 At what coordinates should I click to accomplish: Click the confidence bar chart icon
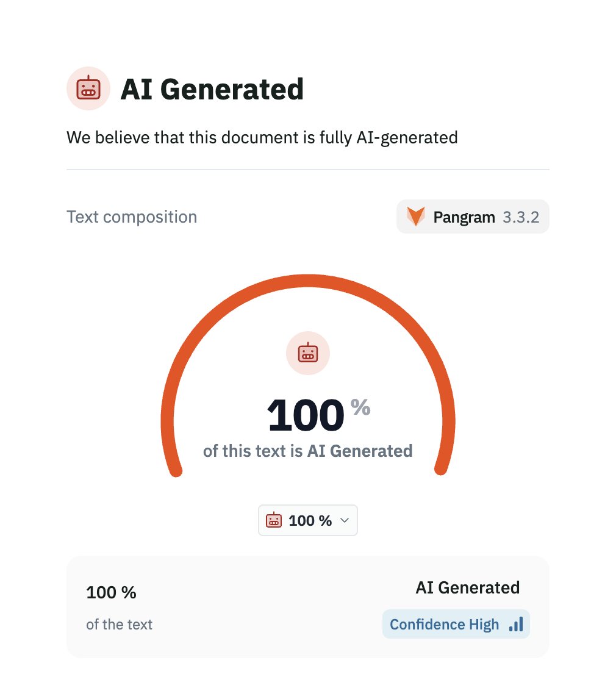pos(516,624)
